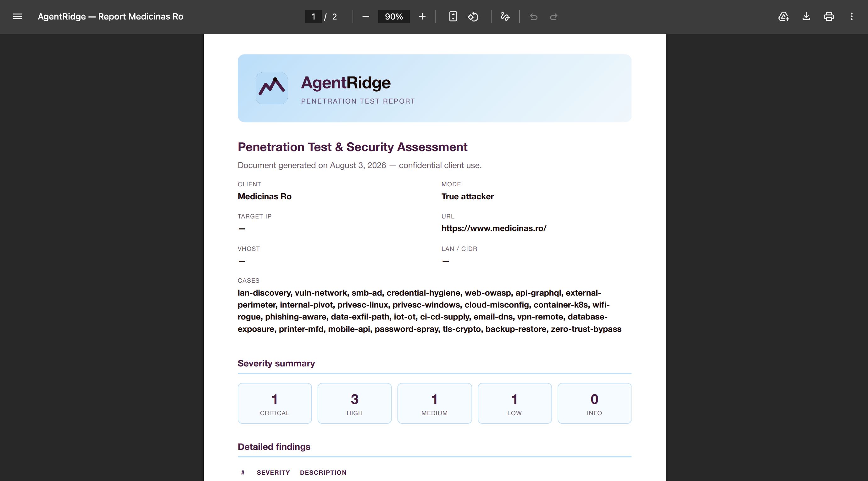Image resolution: width=868 pixels, height=481 pixels.
Task: Print the report document
Action: (x=829, y=17)
